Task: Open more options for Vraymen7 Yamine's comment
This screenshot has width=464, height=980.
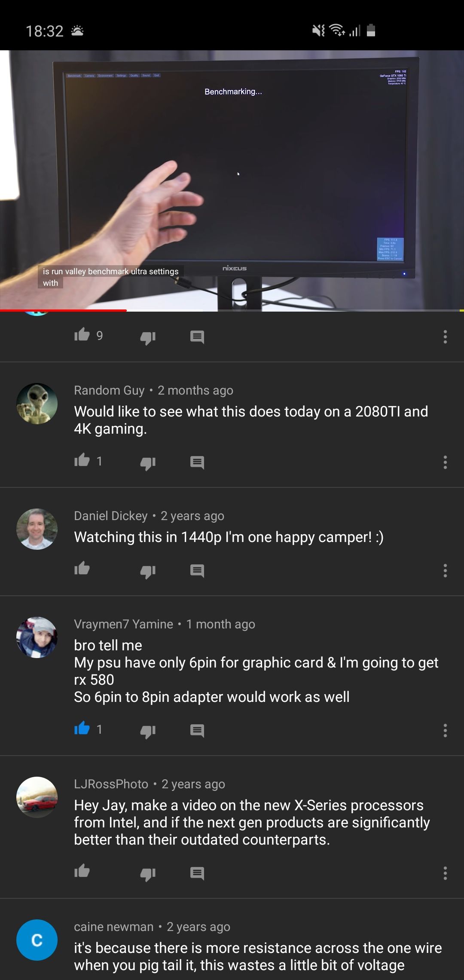Action: click(x=445, y=731)
